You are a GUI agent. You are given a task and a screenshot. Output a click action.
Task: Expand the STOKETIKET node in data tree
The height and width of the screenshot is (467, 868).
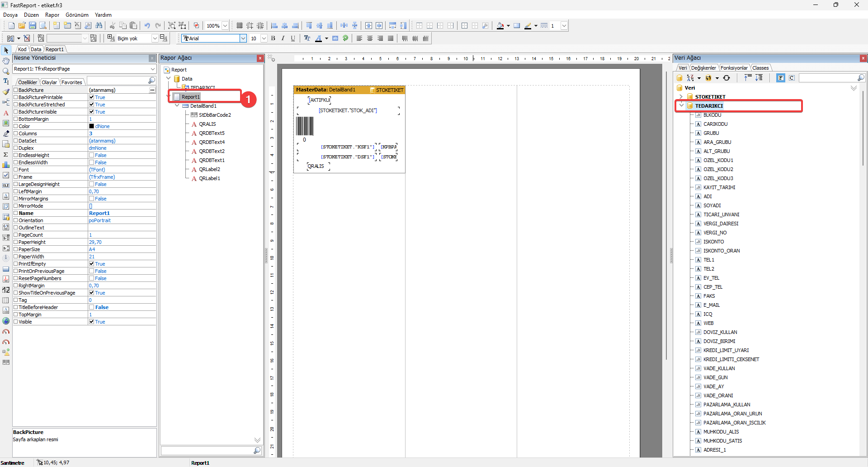[681, 97]
